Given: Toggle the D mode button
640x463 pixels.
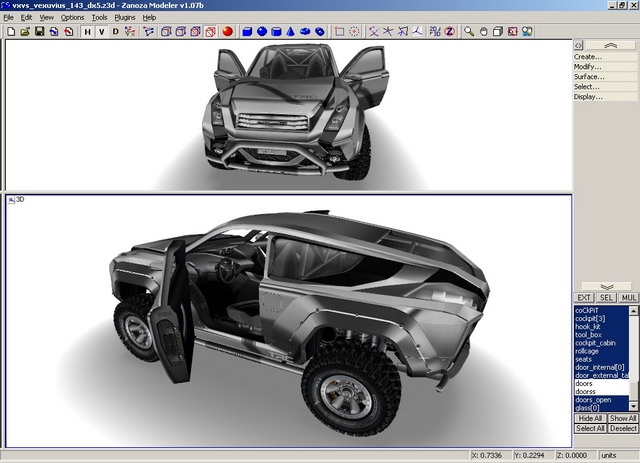Looking at the screenshot, I should coord(115,31).
